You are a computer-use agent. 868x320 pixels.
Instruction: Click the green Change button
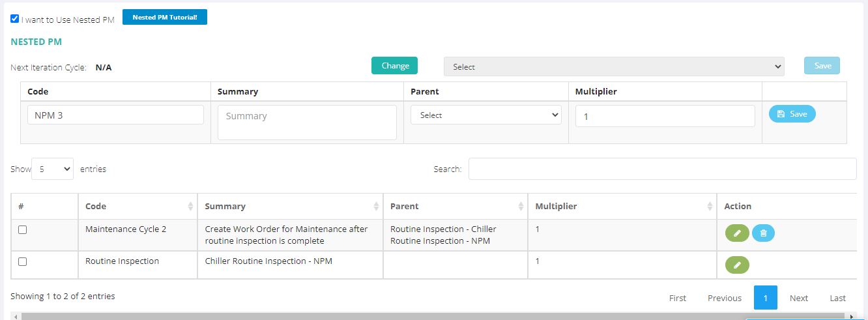[x=395, y=65]
